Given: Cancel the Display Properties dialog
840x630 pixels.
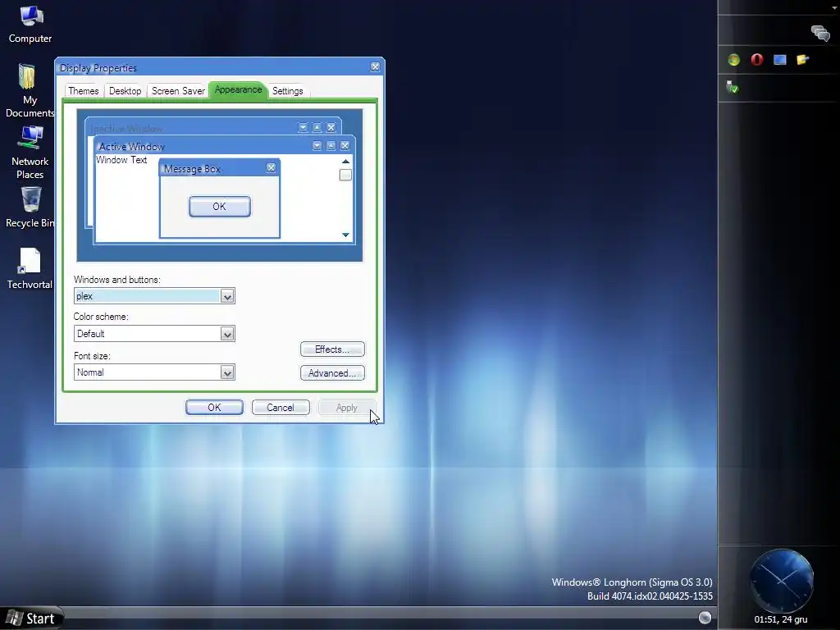Looking at the screenshot, I should pyautogui.click(x=281, y=407).
